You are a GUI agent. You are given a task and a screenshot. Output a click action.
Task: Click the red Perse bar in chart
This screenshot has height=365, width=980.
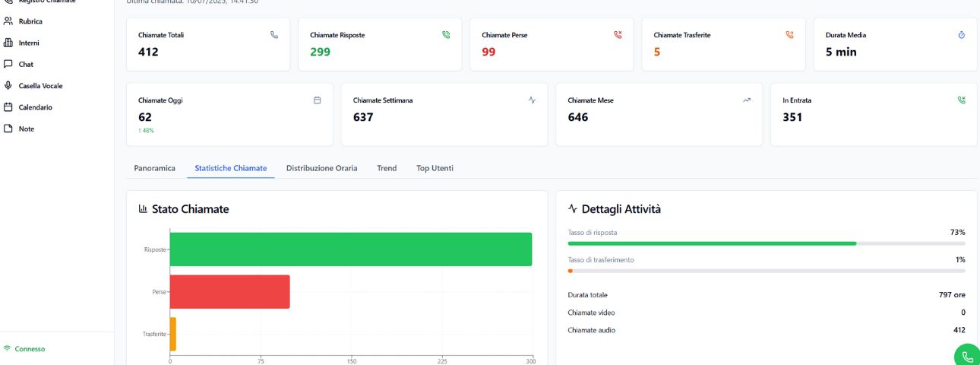(x=230, y=291)
